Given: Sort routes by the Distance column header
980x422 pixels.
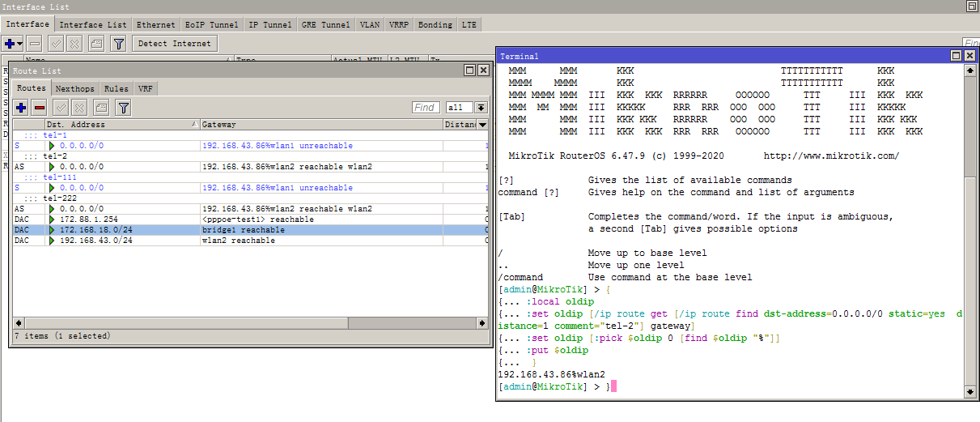Looking at the screenshot, I should (460, 125).
